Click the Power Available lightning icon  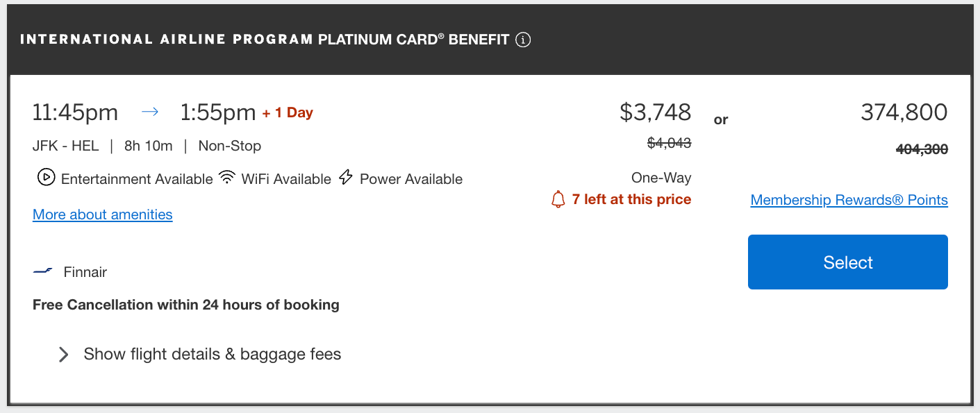click(346, 178)
